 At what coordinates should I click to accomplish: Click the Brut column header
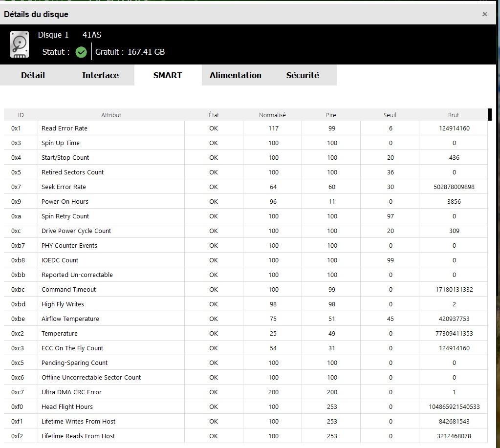coord(453,115)
